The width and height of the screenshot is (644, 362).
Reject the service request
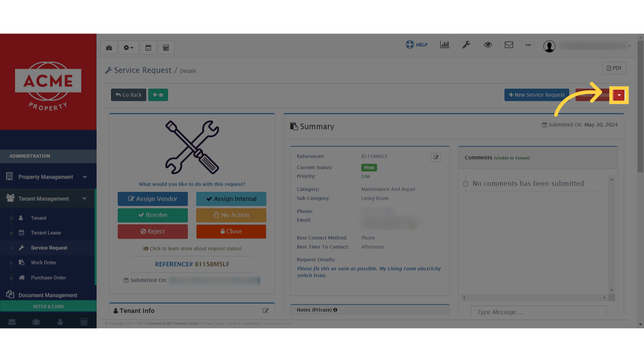point(153,232)
